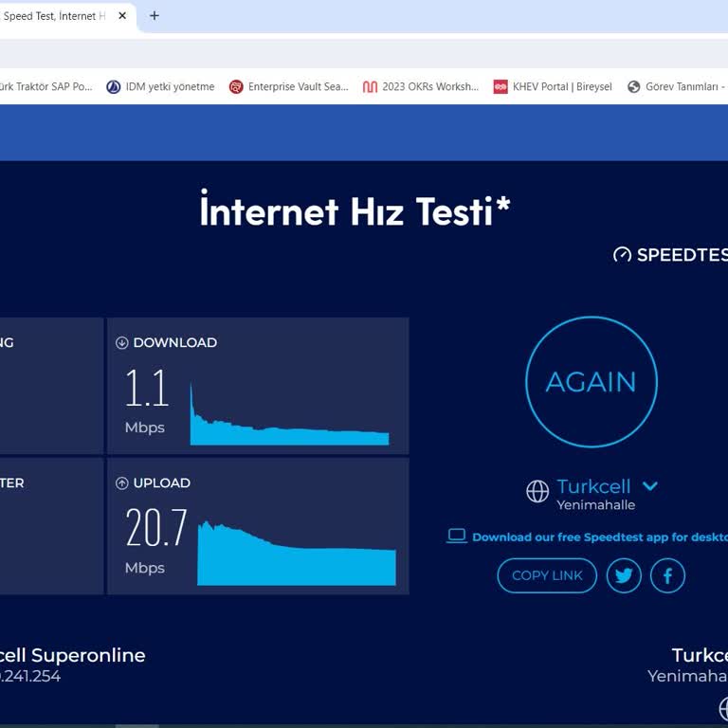Click the IDM bookmark sailboat icon
The image size is (728, 728).
(x=114, y=87)
